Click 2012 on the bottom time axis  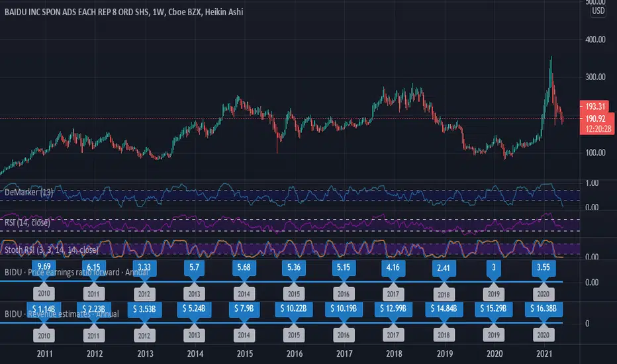coord(95,353)
